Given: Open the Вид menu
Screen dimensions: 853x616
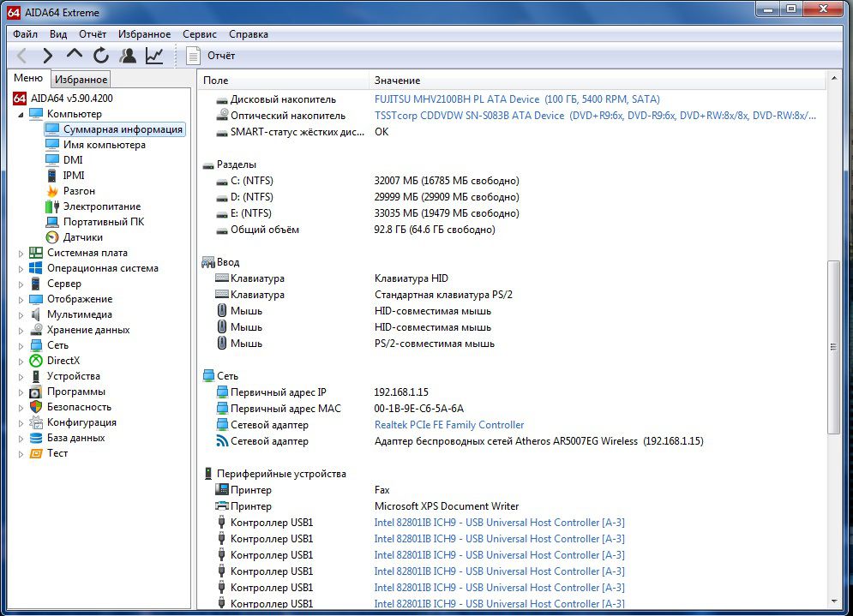Looking at the screenshot, I should tap(58, 34).
